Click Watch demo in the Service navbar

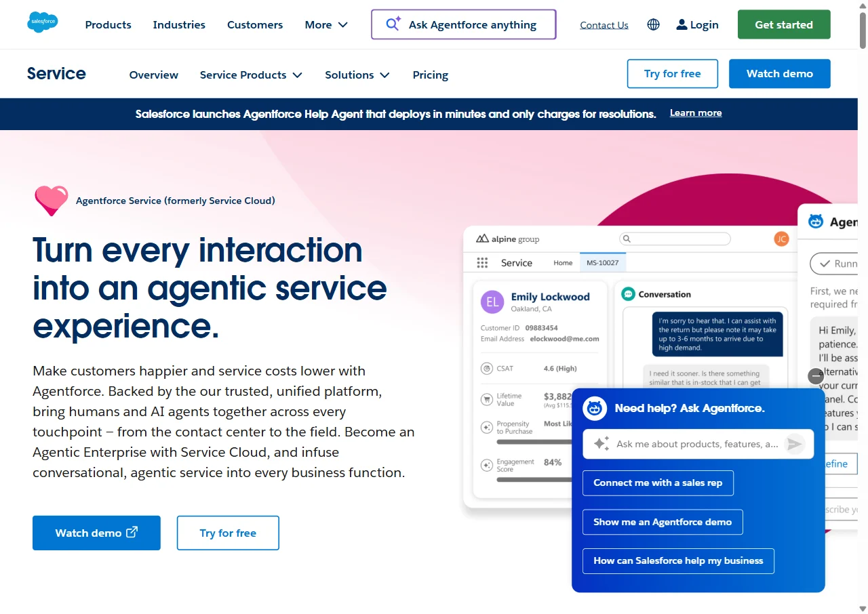[780, 74]
